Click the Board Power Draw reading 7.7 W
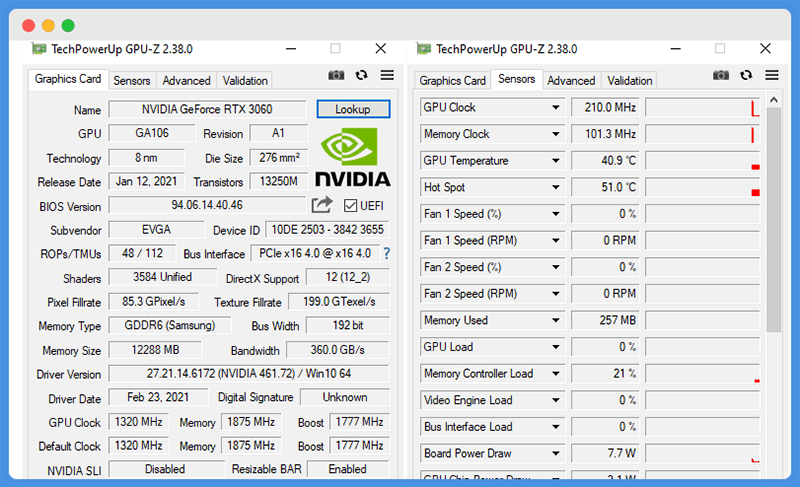Viewport: 800px width, 487px height. pyautogui.click(x=606, y=453)
